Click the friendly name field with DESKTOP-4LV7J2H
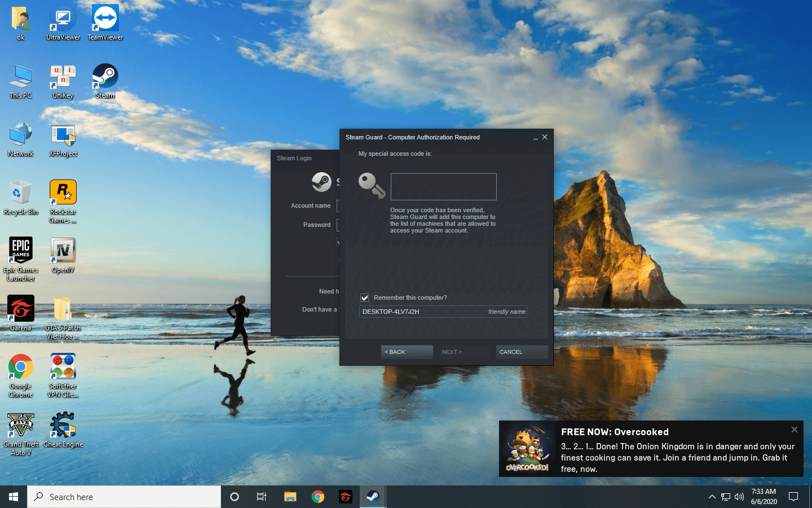812x508 pixels. click(443, 312)
